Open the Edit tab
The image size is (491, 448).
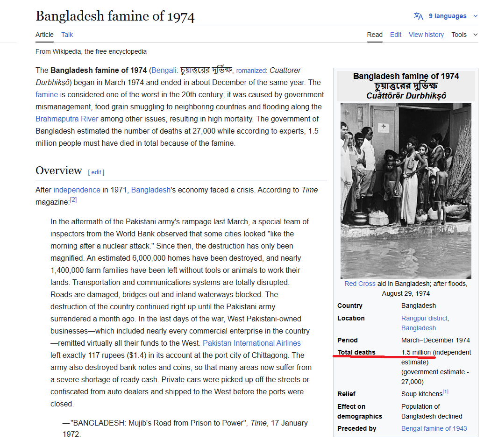pos(396,35)
